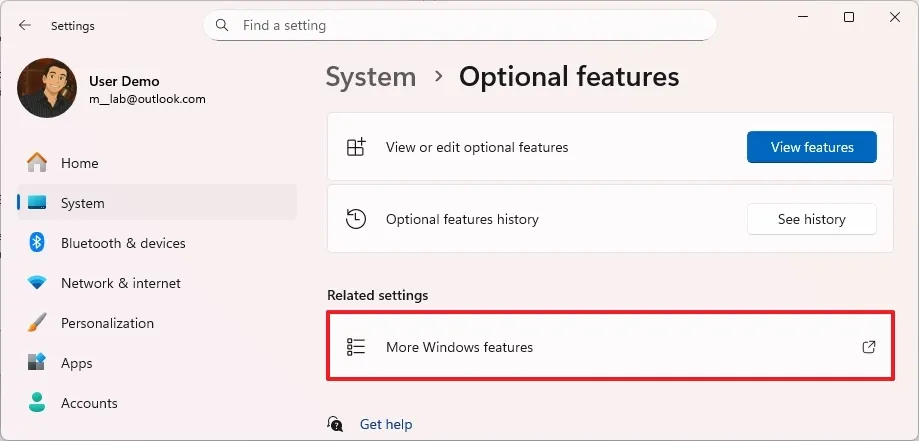This screenshot has width=919, height=441.
Task: Click the back arrow icon
Action: click(x=24, y=25)
